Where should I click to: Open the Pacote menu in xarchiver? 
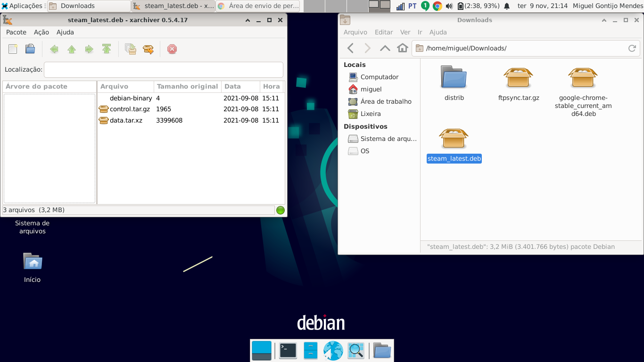click(16, 32)
